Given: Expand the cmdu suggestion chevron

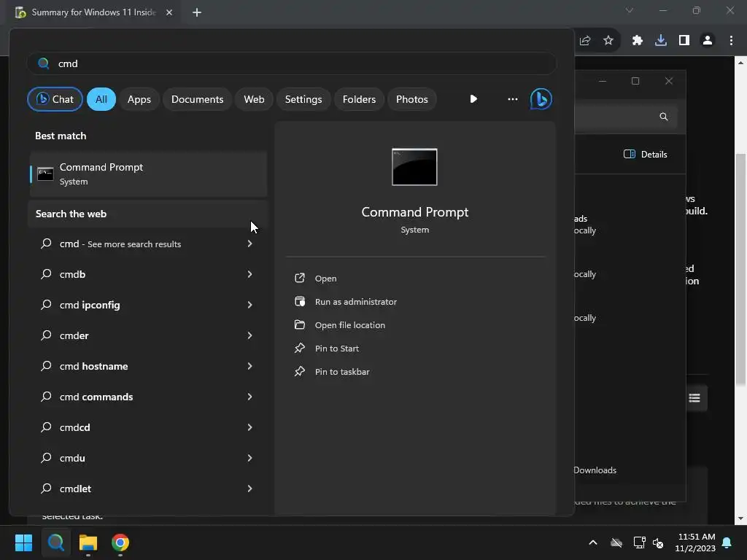Looking at the screenshot, I should pos(249,458).
